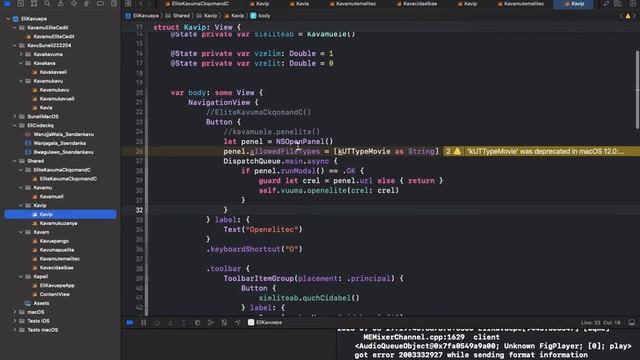The width and height of the screenshot is (640, 360).
Task: Click the Step Over debug icon
Action: (x=157, y=322)
